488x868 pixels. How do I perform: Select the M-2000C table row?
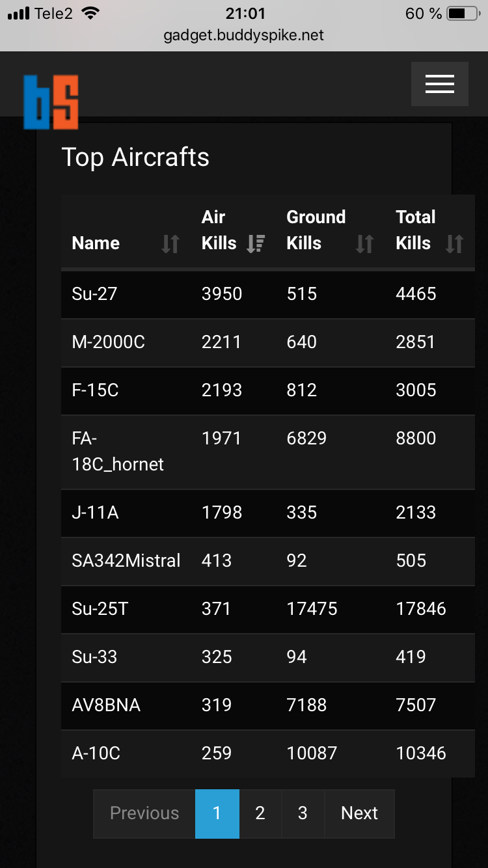(268, 342)
